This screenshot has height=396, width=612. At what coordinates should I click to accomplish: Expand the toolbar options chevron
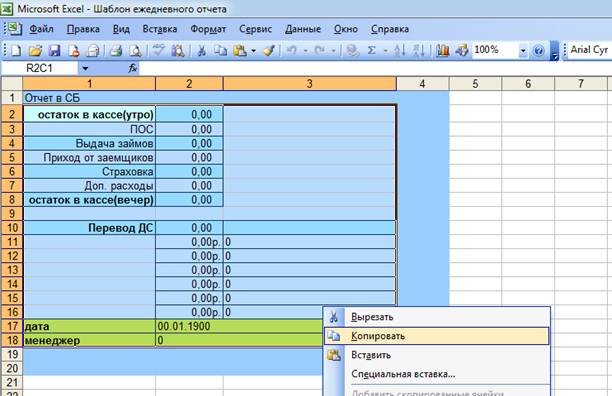click(x=555, y=51)
